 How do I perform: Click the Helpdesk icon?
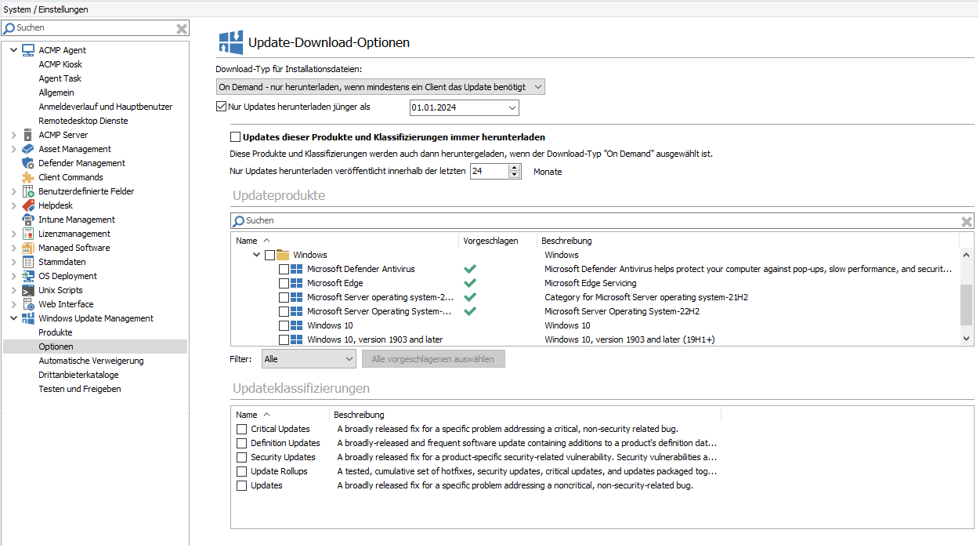click(28, 205)
